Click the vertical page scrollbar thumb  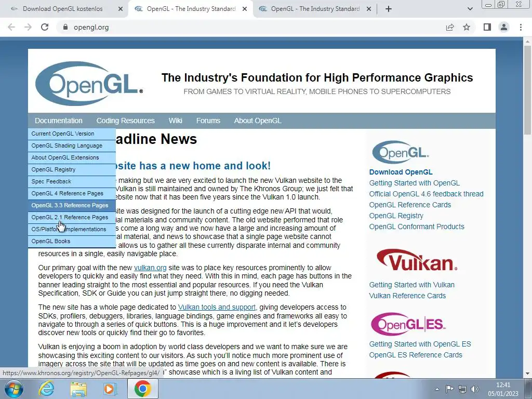coord(528,90)
